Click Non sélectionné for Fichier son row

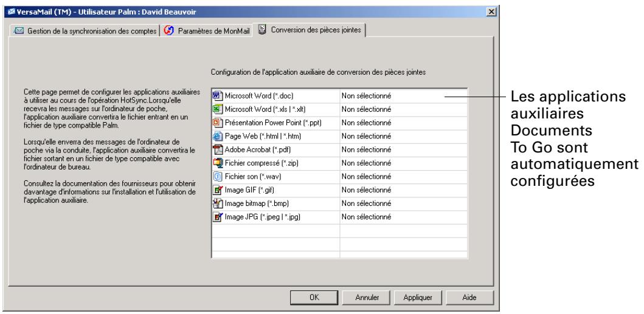click(366, 177)
